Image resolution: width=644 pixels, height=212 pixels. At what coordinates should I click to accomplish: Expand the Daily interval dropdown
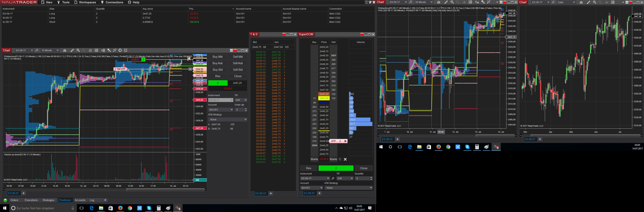pos(574,2)
